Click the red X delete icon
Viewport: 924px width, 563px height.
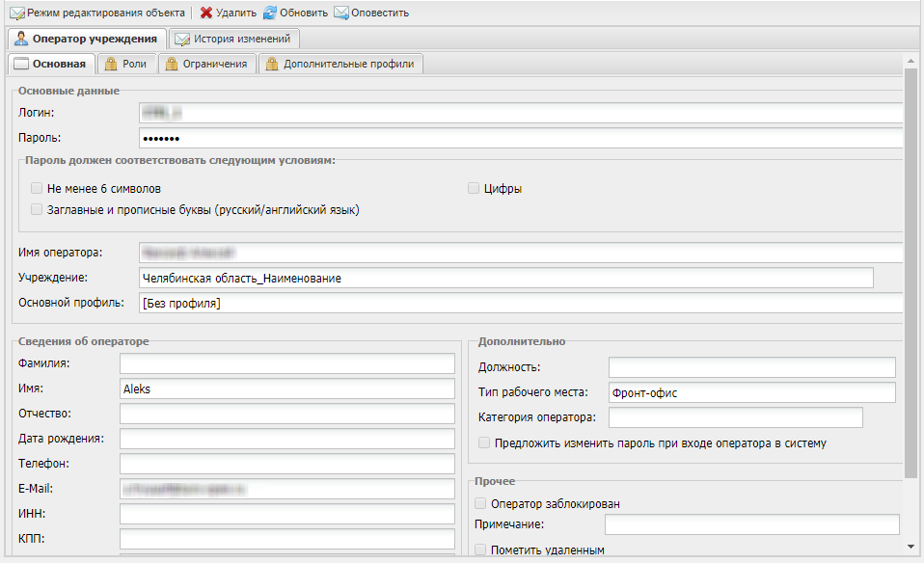(206, 13)
